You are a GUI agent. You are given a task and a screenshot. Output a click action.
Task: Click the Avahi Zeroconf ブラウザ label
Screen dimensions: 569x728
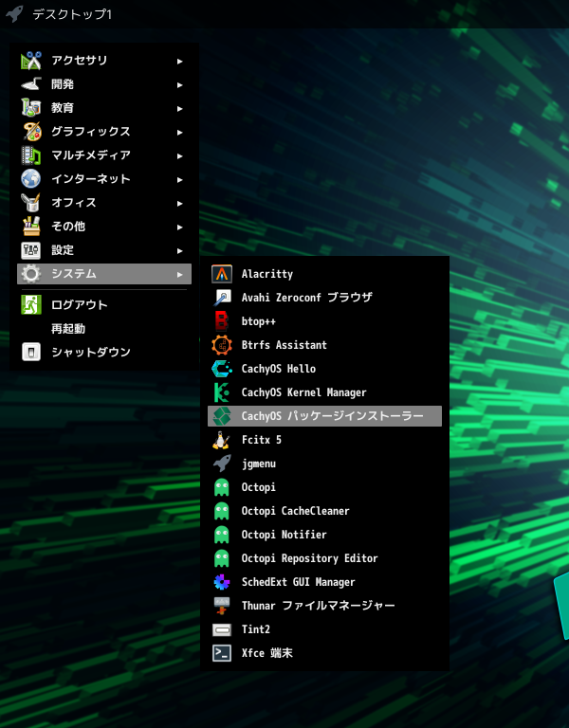[x=307, y=297]
